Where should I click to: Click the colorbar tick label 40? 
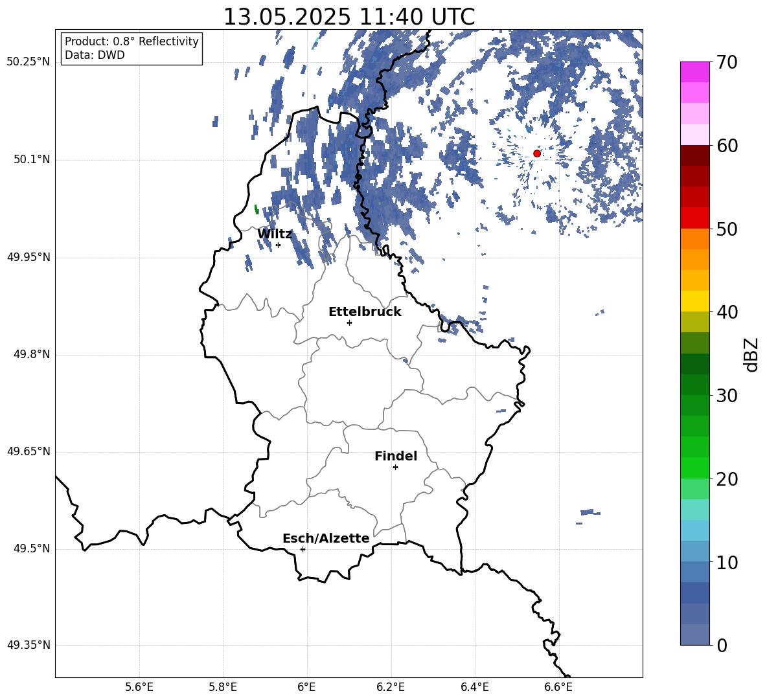click(x=727, y=312)
